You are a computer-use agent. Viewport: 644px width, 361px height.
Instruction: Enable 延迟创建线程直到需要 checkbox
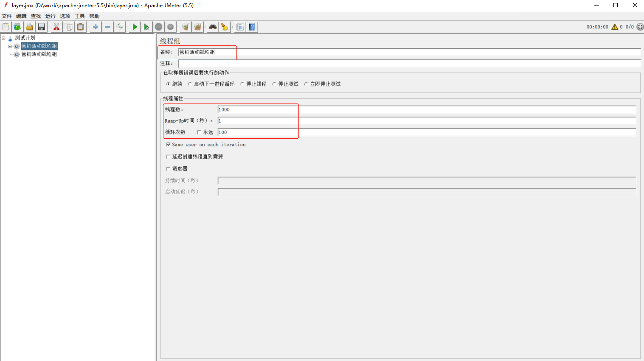click(168, 157)
